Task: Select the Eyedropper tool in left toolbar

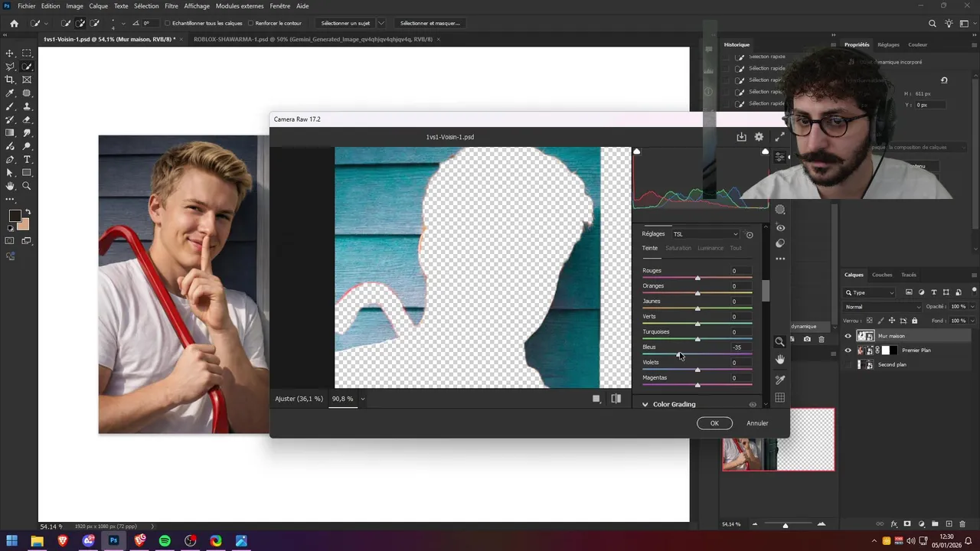Action: [10, 93]
